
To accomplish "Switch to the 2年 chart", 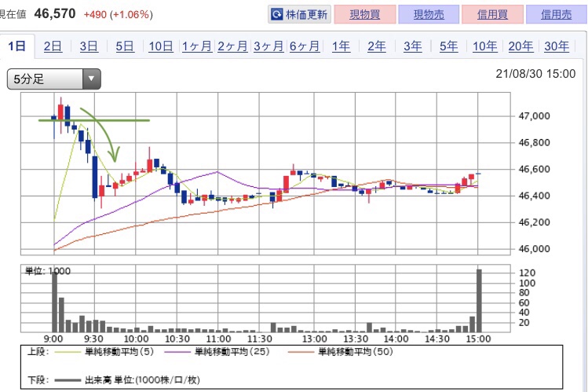I will (x=377, y=46).
